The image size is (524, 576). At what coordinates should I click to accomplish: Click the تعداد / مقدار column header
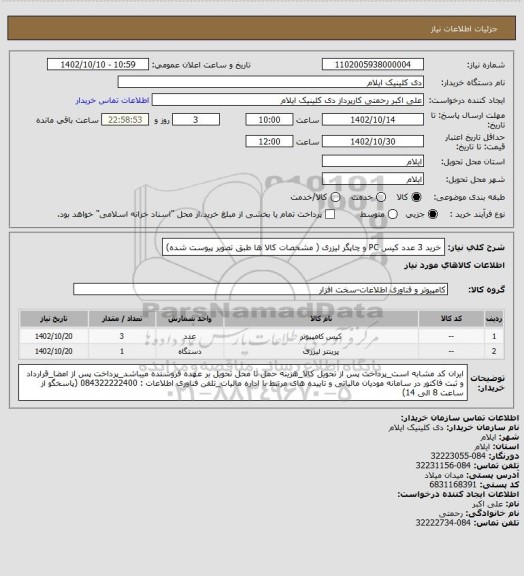click(122, 318)
